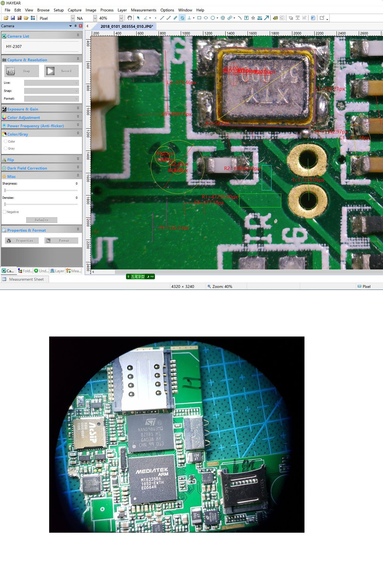Open the Process menu
The width and height of the screenshot is (383, 588).
[x=107, y=10]
